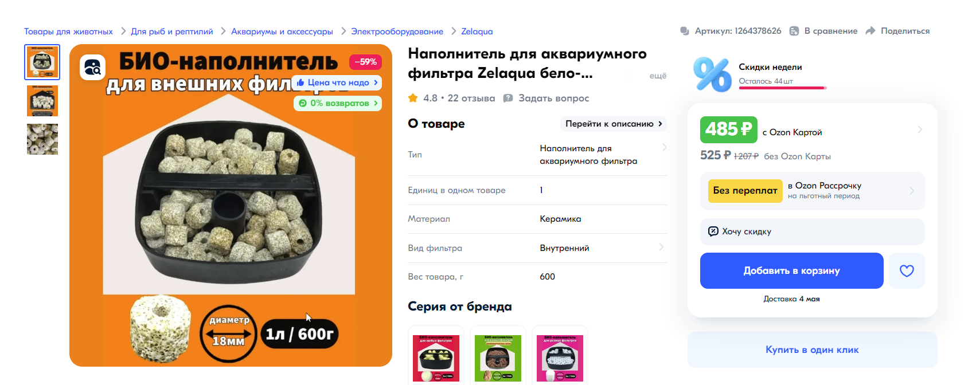Click the compare icon next to В сравнение
The image size is (980, 385).
coord(794,31)
